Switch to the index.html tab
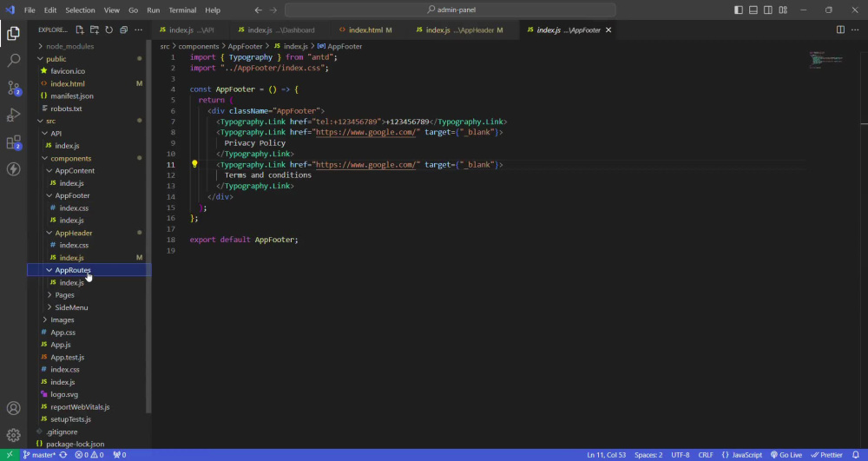 365,30
